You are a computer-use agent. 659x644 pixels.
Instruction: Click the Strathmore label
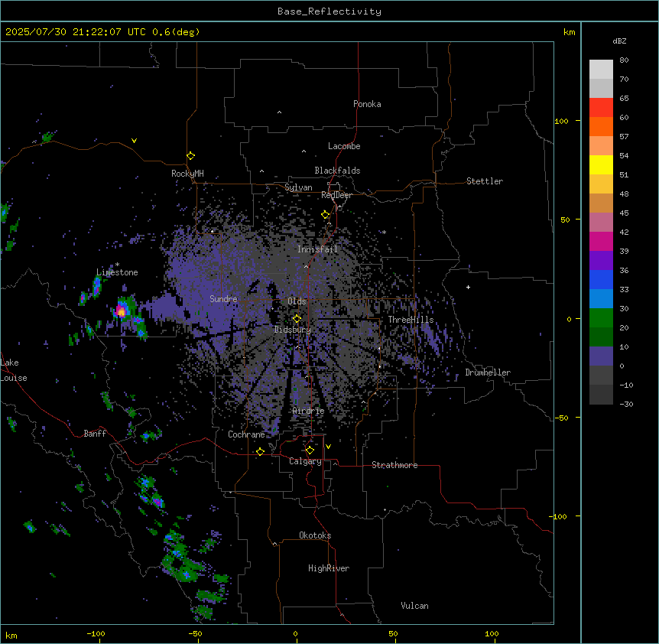pos(394,465)
